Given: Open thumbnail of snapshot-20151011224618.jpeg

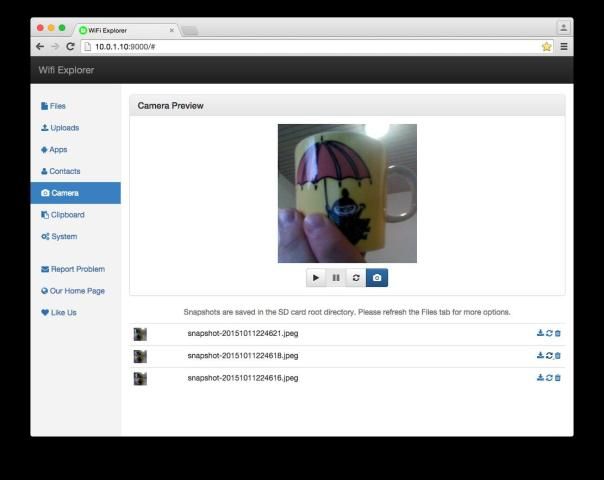Looking at the screenshot, I should click(x=140, y=356).
